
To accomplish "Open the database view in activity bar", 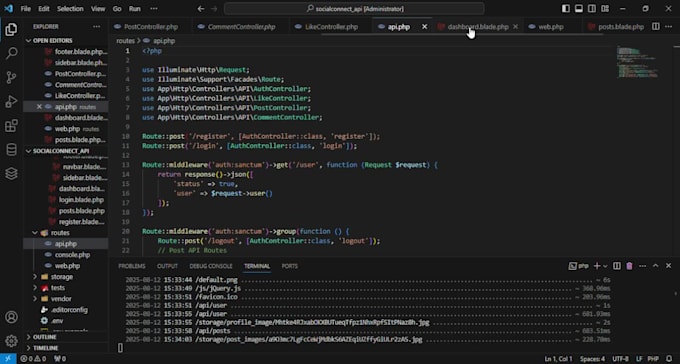I will coord(11,150).
